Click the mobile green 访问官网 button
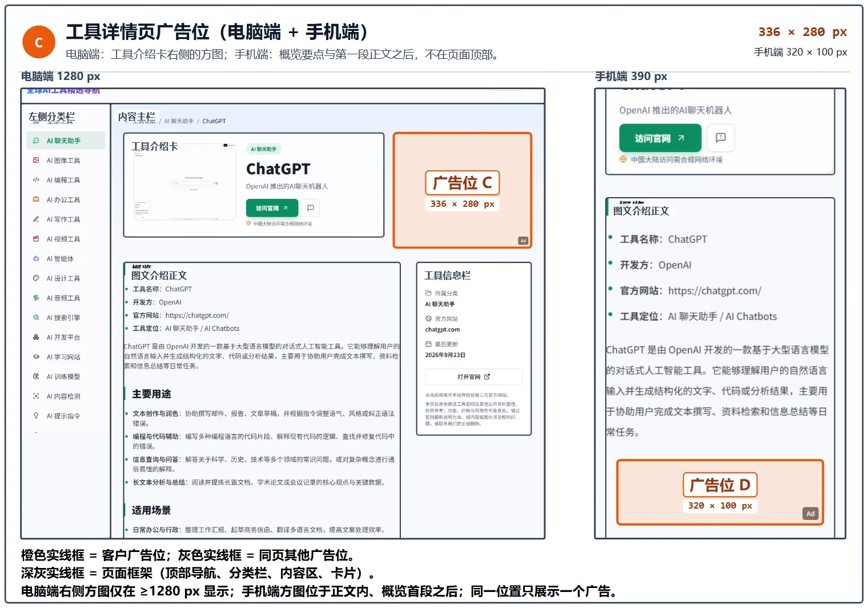 tap(660, 138)
